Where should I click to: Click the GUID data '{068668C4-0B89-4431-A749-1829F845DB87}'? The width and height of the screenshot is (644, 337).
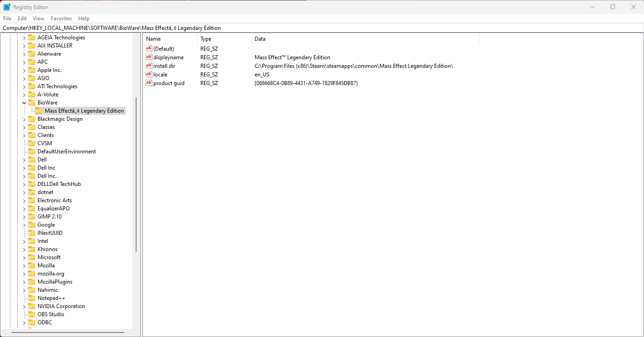click(x=306, y=83)
